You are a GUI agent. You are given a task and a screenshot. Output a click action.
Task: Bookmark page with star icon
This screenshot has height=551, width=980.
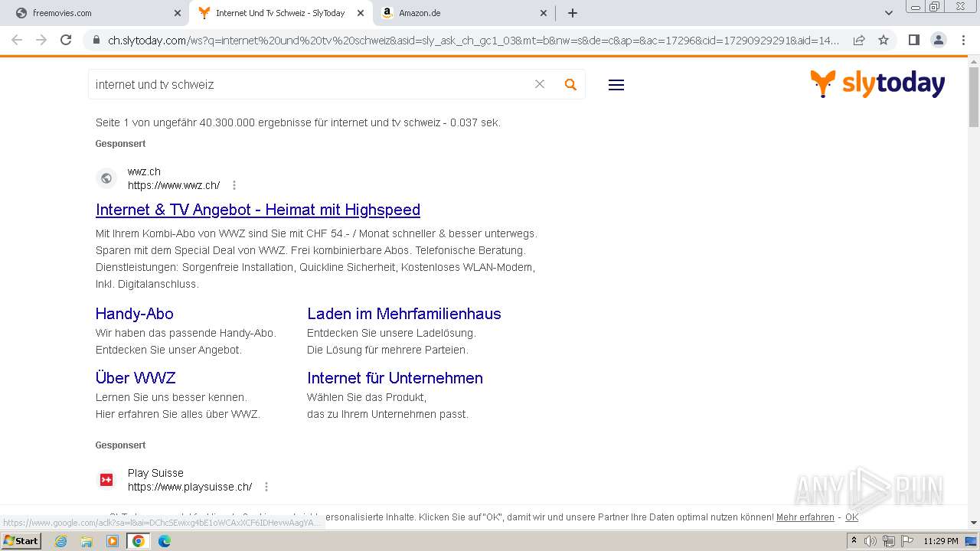884,40
